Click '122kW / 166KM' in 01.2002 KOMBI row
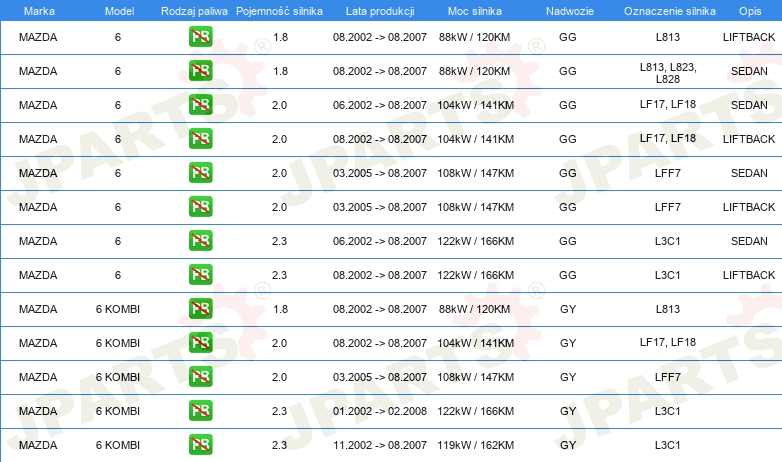This screenshot has height=462, width=782. (475, 411)
